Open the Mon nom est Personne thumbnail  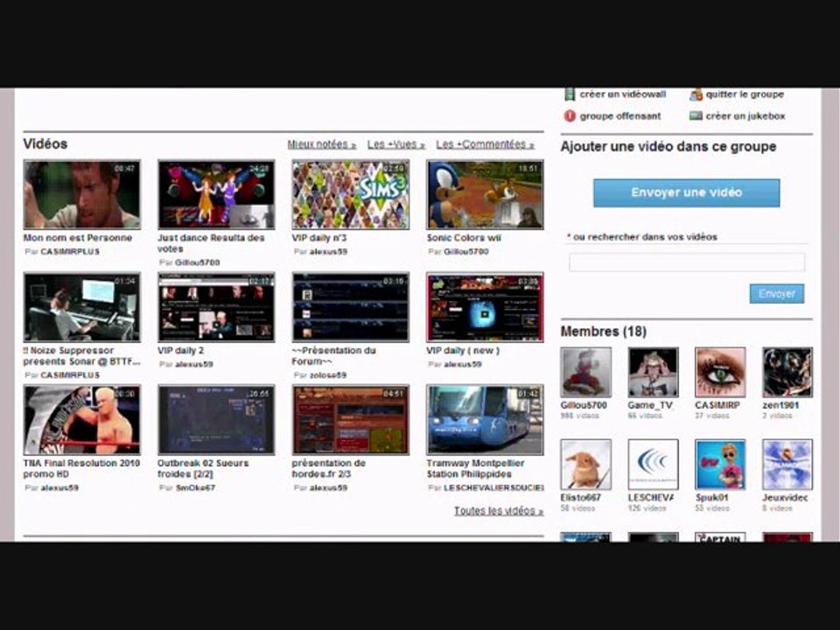click(82, 194)
